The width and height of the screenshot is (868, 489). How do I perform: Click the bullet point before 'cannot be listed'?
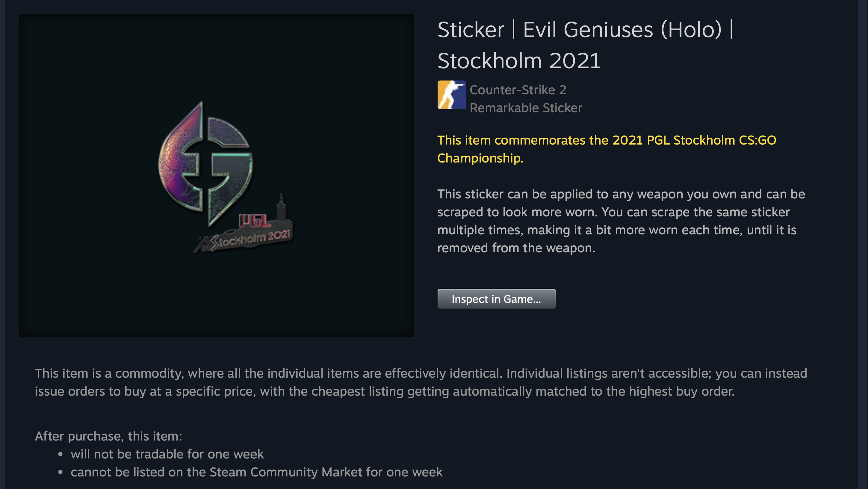[x=60, y=472]
